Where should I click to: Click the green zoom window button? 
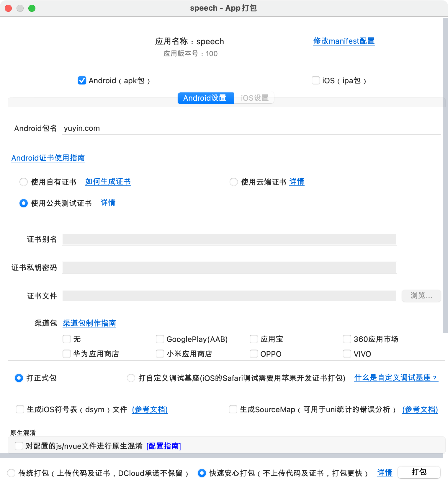[x=32, y=8]
